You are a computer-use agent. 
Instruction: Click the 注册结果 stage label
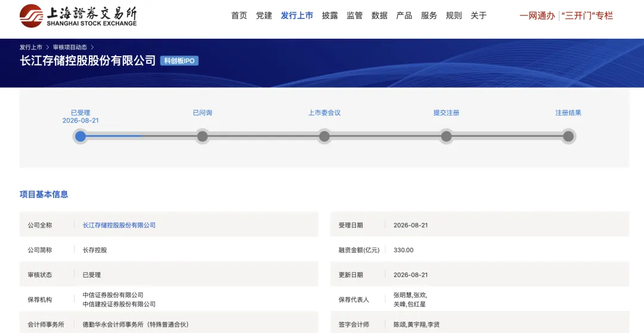(x=568, y=113)
